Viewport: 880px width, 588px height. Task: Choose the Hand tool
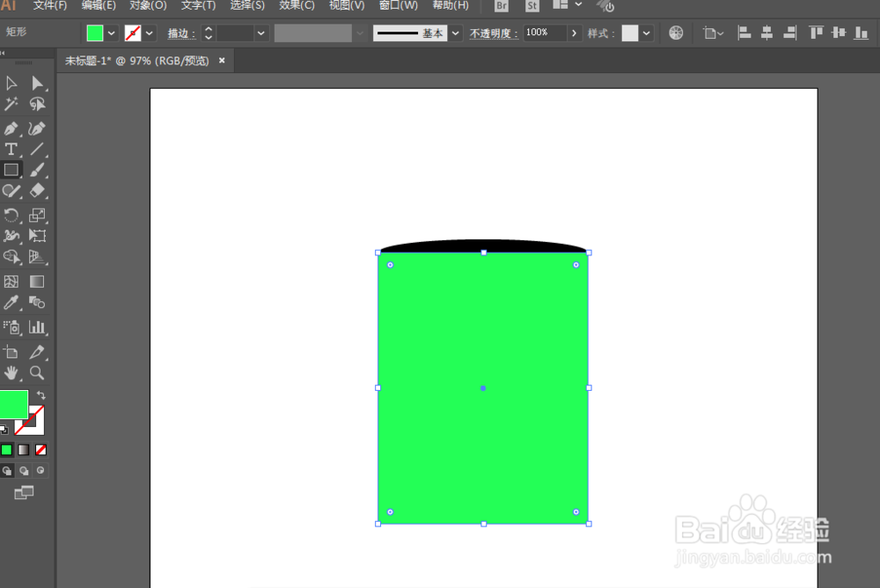(11, 372)
